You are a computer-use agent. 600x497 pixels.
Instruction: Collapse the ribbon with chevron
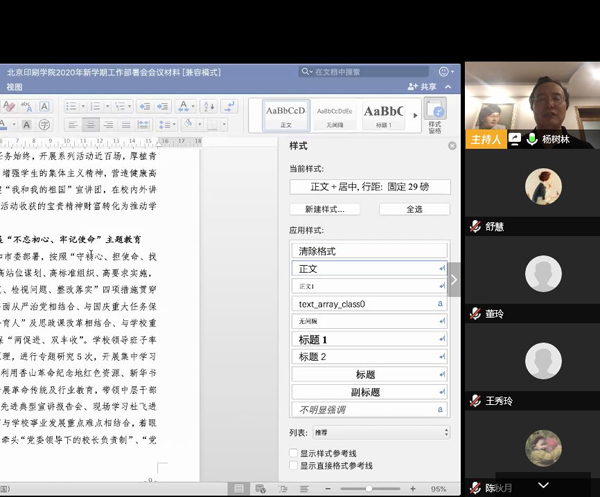tap(448, 87)
